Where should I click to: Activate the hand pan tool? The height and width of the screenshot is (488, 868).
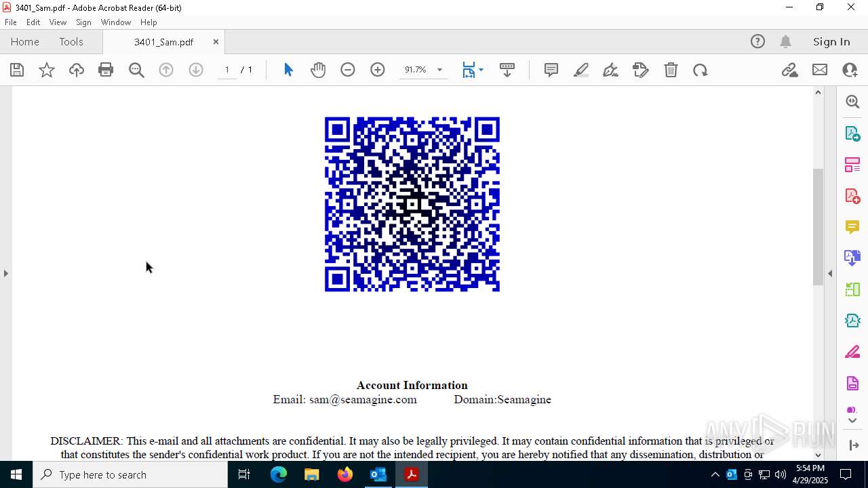[318, 70]
